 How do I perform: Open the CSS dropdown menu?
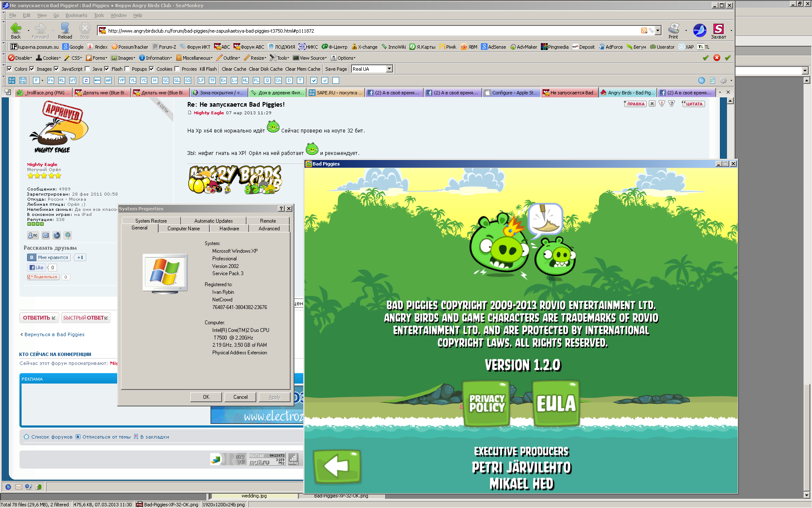[73, 58]
